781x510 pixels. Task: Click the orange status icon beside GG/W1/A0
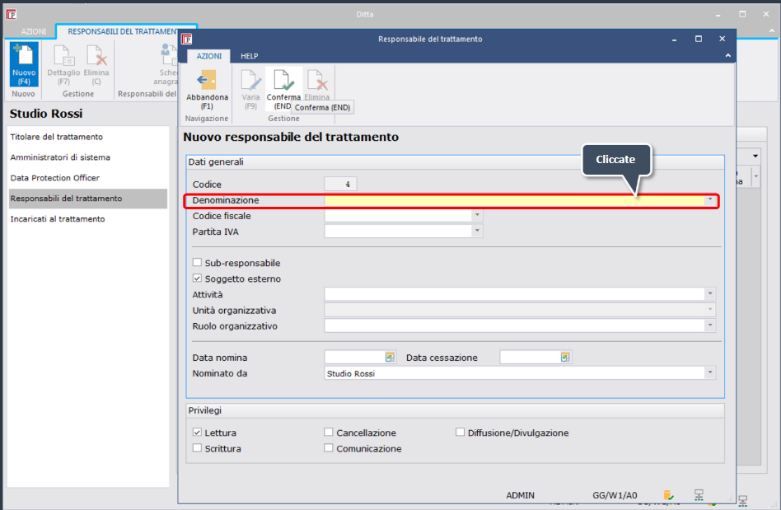coord(668,495)
